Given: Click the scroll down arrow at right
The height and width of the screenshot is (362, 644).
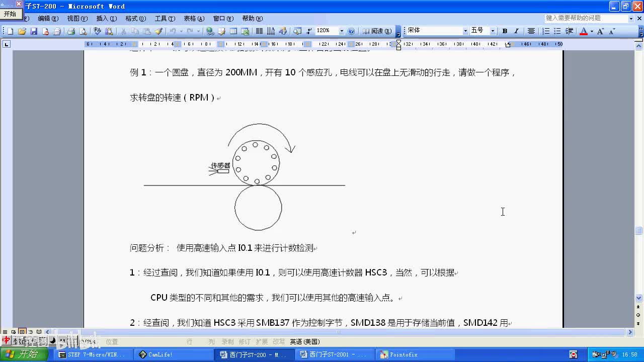Looking at the screenshot, I should [639, 298].
